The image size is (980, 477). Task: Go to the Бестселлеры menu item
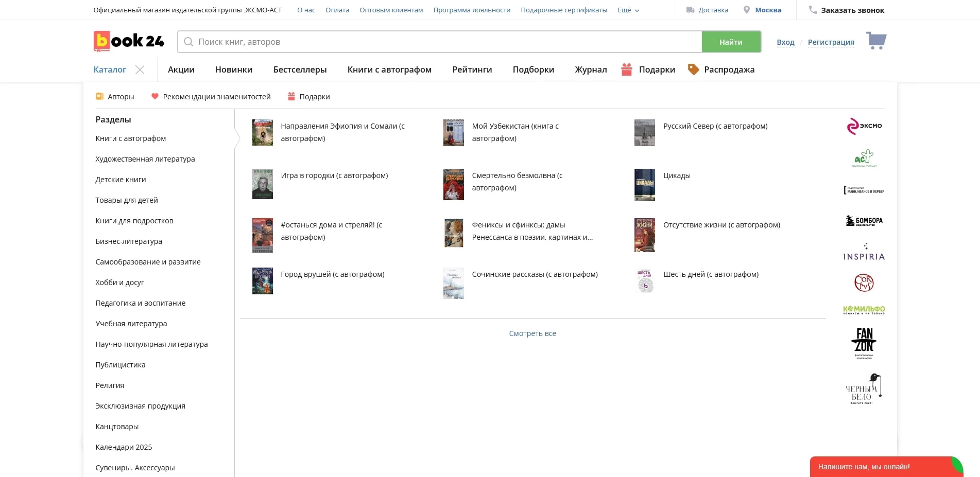point(300,69)
